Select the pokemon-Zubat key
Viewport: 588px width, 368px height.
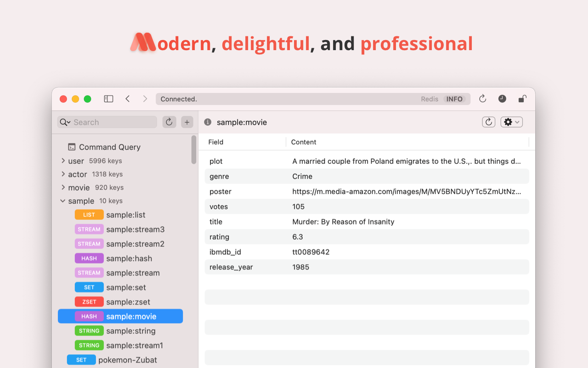[120, 360]
